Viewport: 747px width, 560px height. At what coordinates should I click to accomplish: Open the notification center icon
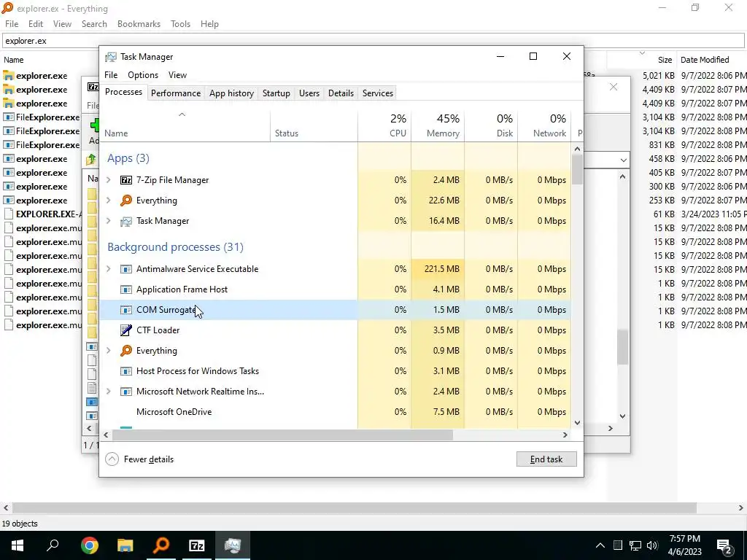click(x=724, y=545)
